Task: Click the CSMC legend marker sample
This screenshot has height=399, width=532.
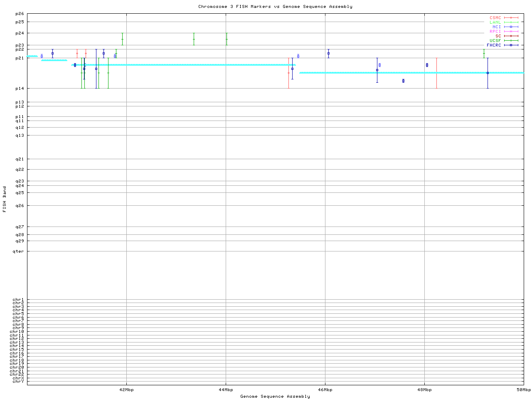Action: pyautogui.click(x=511, y=18)
